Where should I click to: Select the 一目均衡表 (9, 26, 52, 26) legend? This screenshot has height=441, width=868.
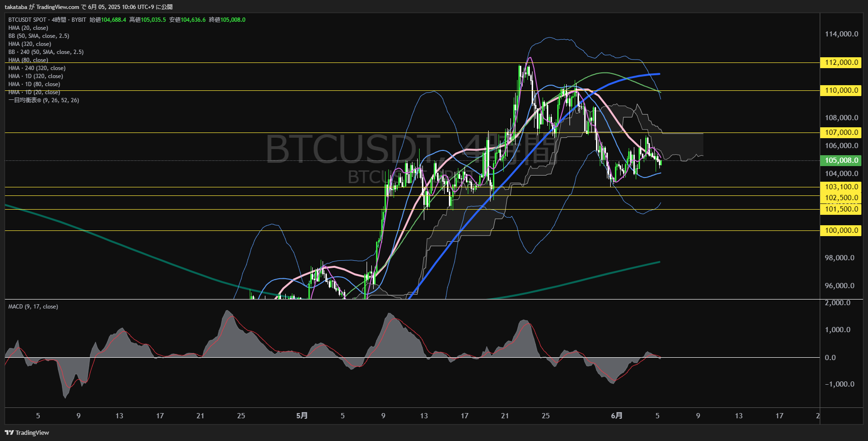coord(44,100)
